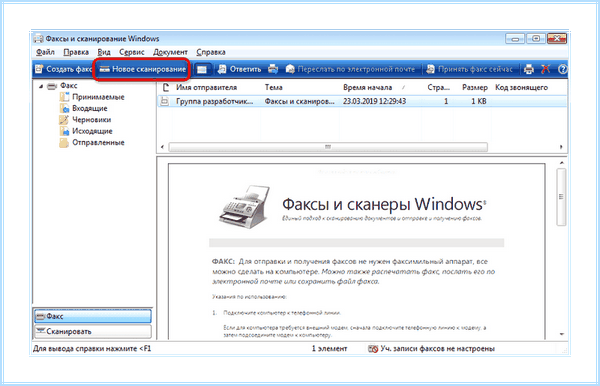Click the window title bar app icon

click(x=38, y=39)
